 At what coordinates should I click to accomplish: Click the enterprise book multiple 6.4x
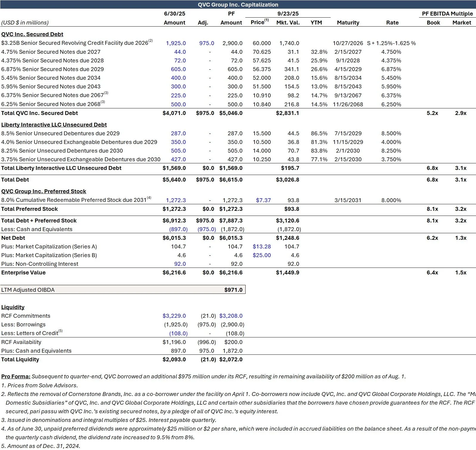[432, 272]
